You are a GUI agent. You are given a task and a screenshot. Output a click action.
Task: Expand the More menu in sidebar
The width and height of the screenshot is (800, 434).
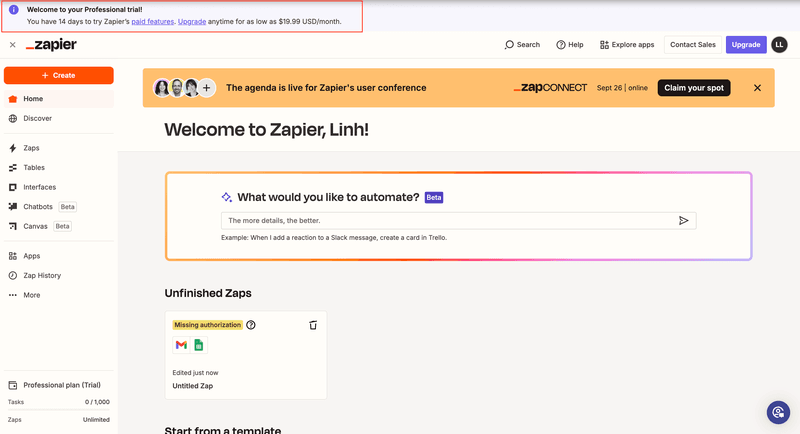click(x=32, y=295)
